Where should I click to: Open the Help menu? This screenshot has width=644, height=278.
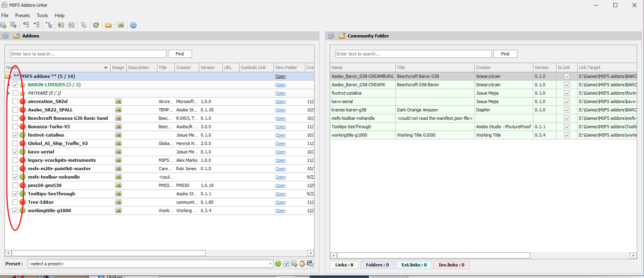[59, 16]
